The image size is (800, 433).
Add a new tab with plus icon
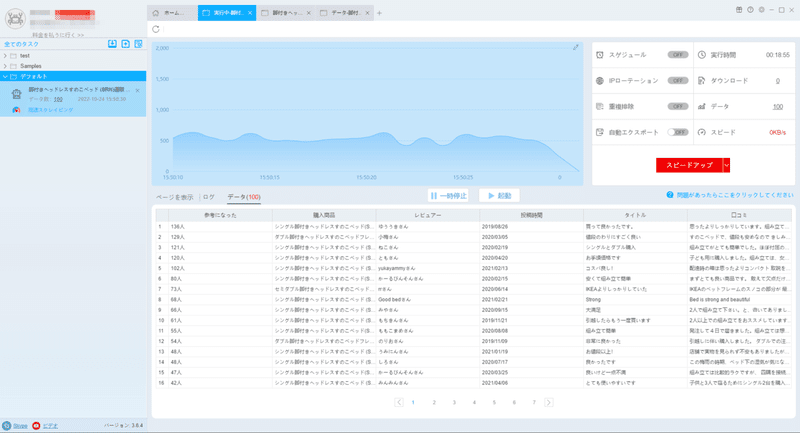pos(379,13)
